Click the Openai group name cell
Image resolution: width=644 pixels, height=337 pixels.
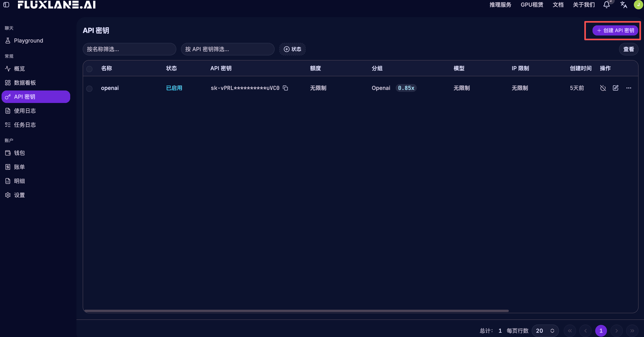click(x=381, y=88)
